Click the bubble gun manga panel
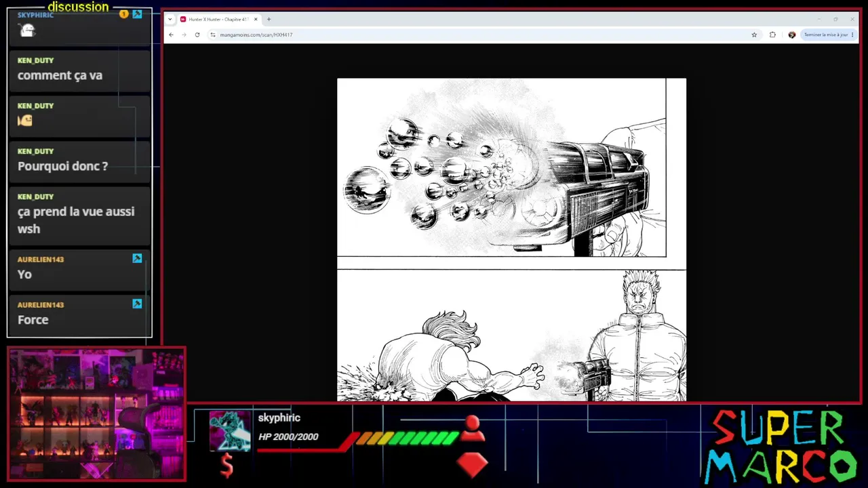This screenshot has height=488, width=868. point(502,167)
